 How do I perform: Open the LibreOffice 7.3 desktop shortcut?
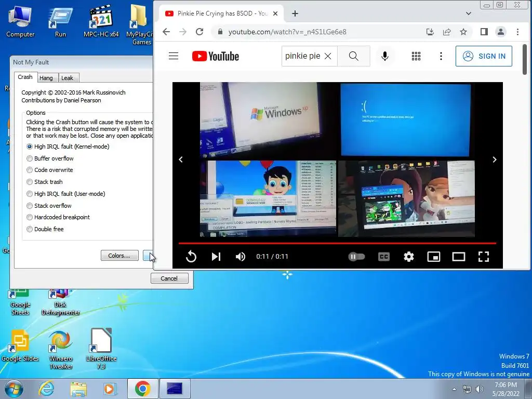(x=101, y=349)
